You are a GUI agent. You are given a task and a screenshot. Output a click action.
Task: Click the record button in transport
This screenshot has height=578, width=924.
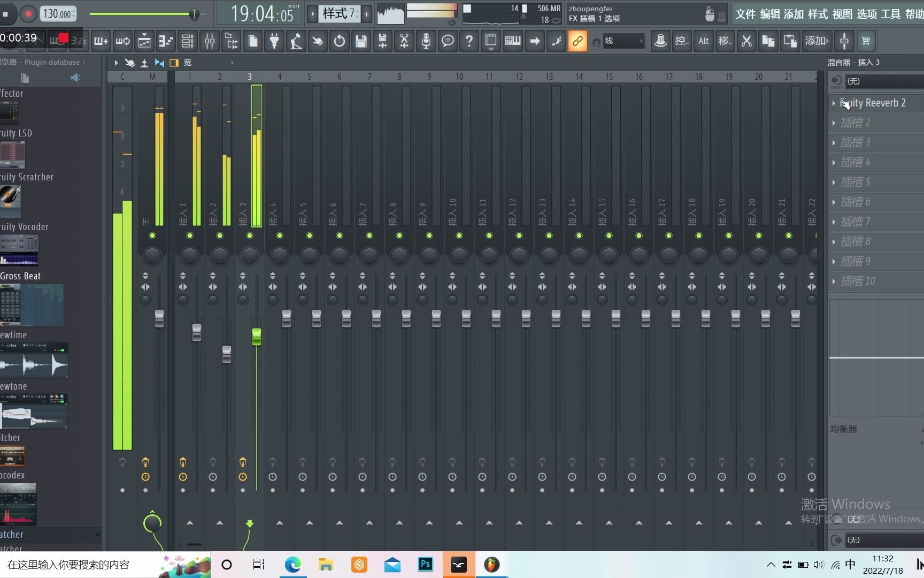[x=28, y=14]
